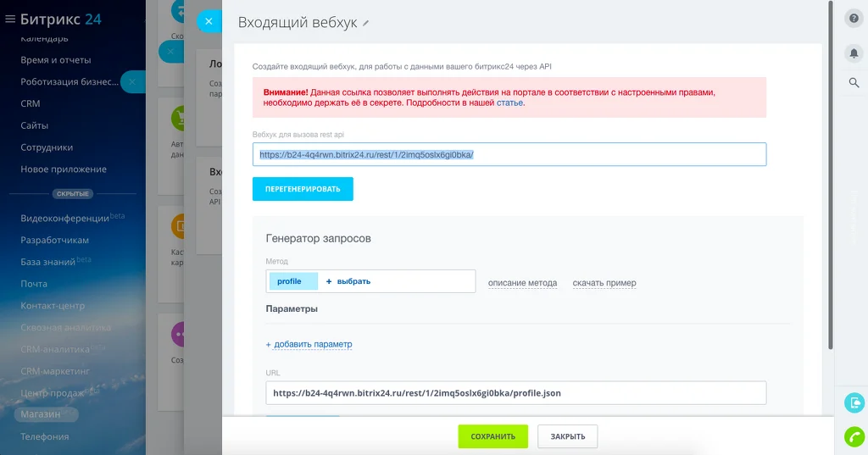The image size is (868, 455).
Task: Click the generated URL profile.json field
Action: [516, 393]
